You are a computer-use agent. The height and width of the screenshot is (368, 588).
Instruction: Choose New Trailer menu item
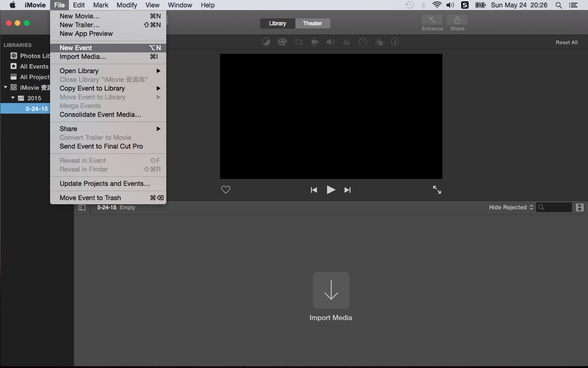pyautogui.click(x=108, y=25)
